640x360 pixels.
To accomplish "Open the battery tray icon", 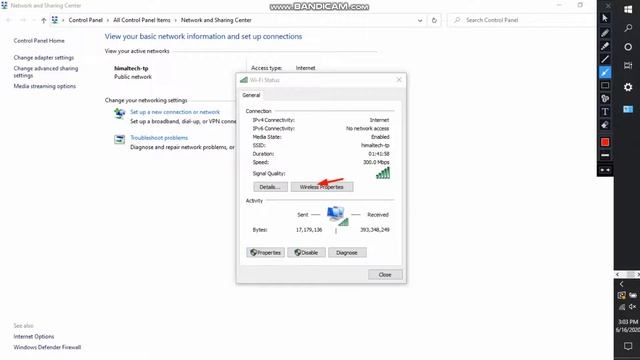I will click(633, 295).
